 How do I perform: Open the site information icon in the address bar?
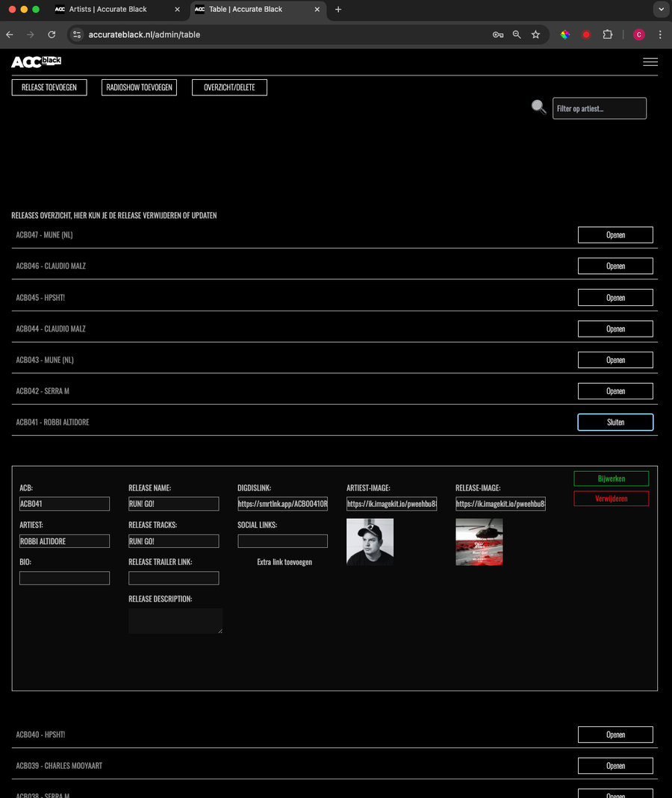point(77,34)
